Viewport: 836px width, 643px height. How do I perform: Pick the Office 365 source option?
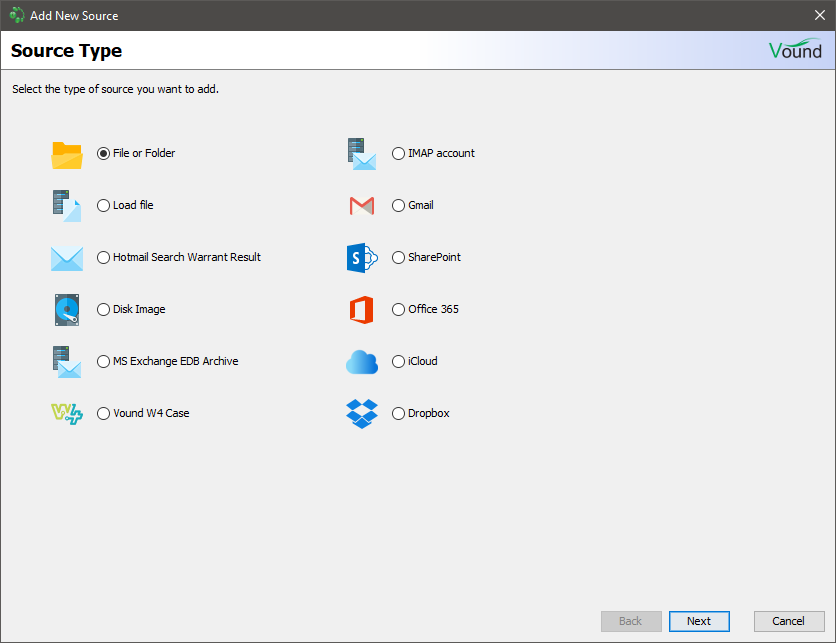399,310
